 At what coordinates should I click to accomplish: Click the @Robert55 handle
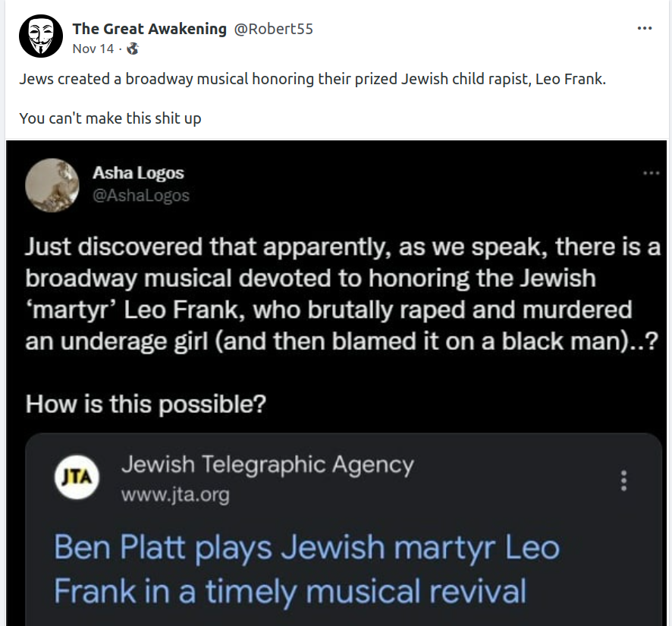[x=273, y=29]
